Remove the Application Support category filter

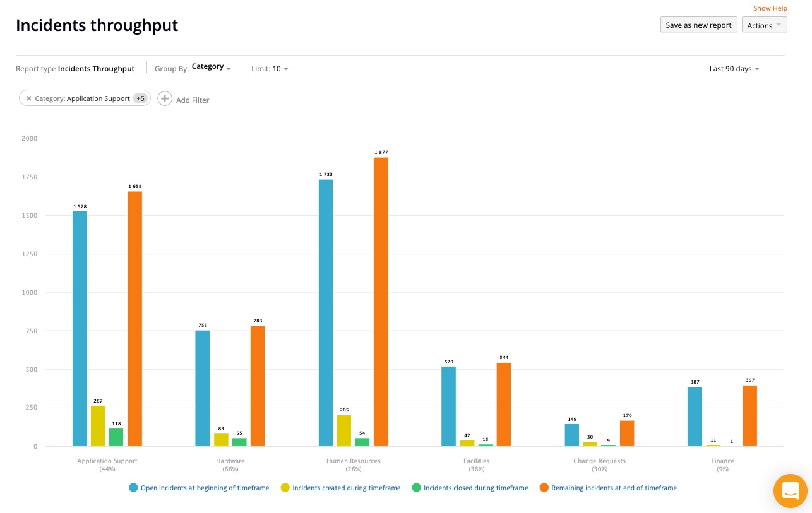click(28, 98)
